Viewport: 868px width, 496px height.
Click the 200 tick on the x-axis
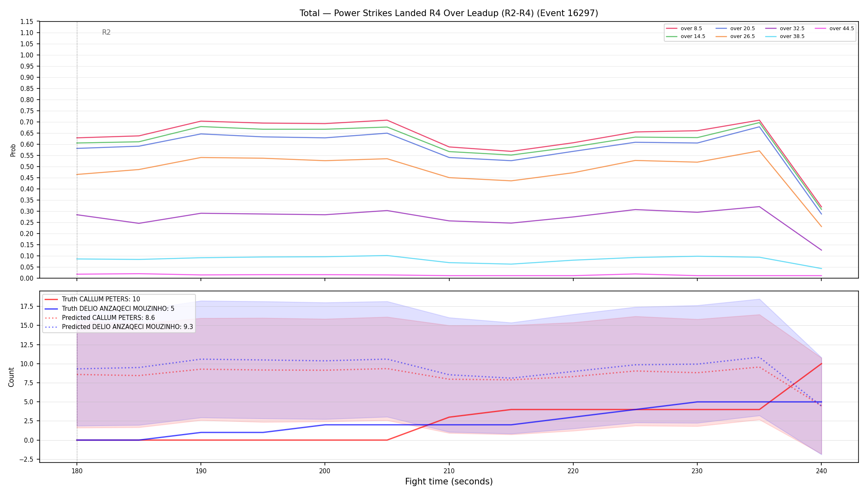(x=324, y=471)
